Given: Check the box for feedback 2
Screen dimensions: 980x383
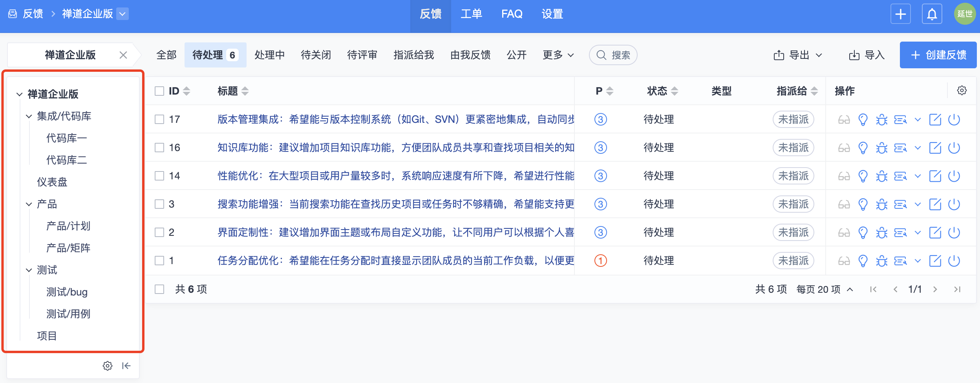Looking at the screenshot, I should tap(159, 232).
